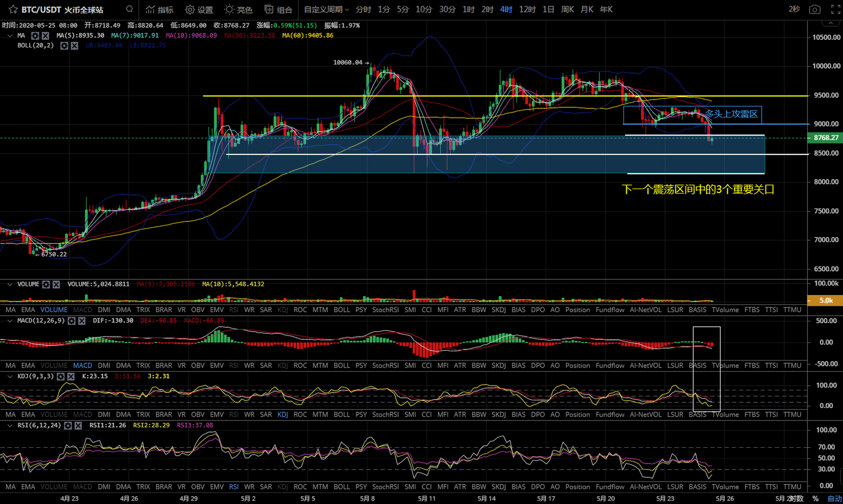843x504 pixels.
Task: Toggle 对数 logarithmic scale
Action: 796,499
